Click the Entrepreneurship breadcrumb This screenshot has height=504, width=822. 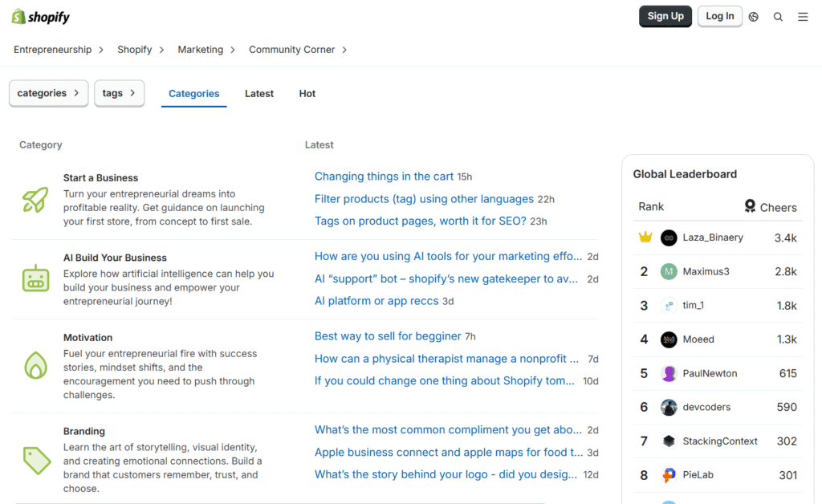[x=51, y=49]
